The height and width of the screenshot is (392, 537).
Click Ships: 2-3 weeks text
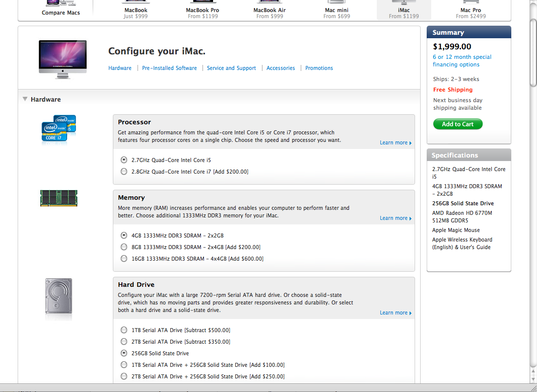pos(456,79)
